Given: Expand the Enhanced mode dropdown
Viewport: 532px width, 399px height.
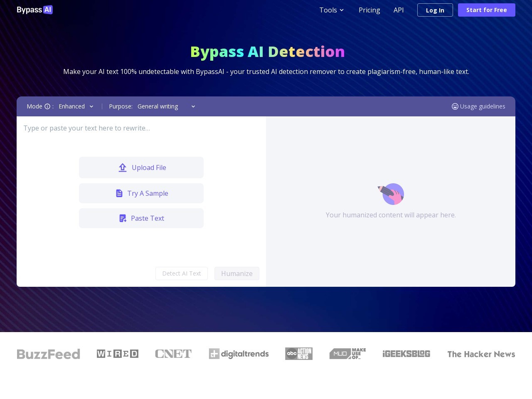Looking at the screenshot, I should [x=76, y=106].
